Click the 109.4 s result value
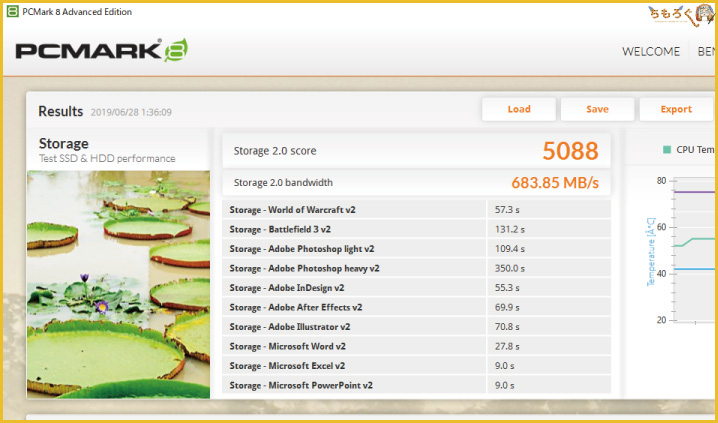This screenshot has height=423, width=718. 509,249
